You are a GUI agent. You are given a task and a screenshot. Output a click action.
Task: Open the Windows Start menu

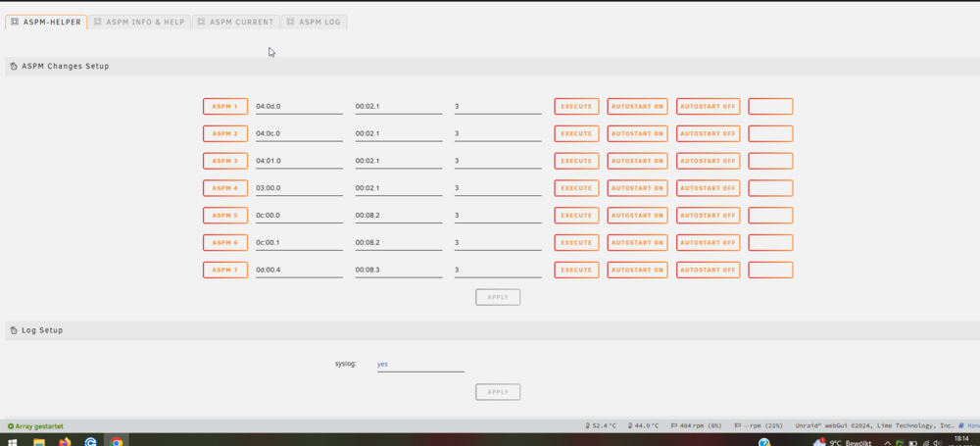pos(13,441)
